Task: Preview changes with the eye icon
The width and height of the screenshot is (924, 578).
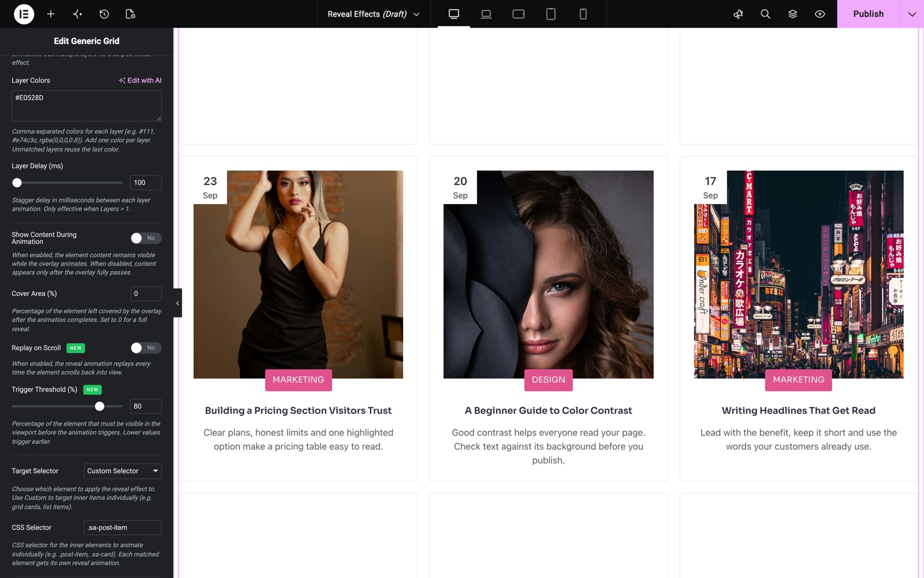Action: 819,14
